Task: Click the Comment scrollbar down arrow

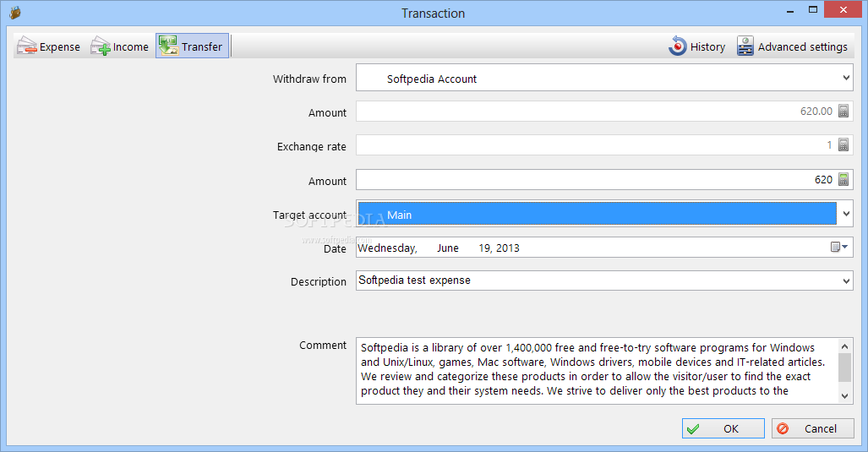Action: click(x=844, y=395)
